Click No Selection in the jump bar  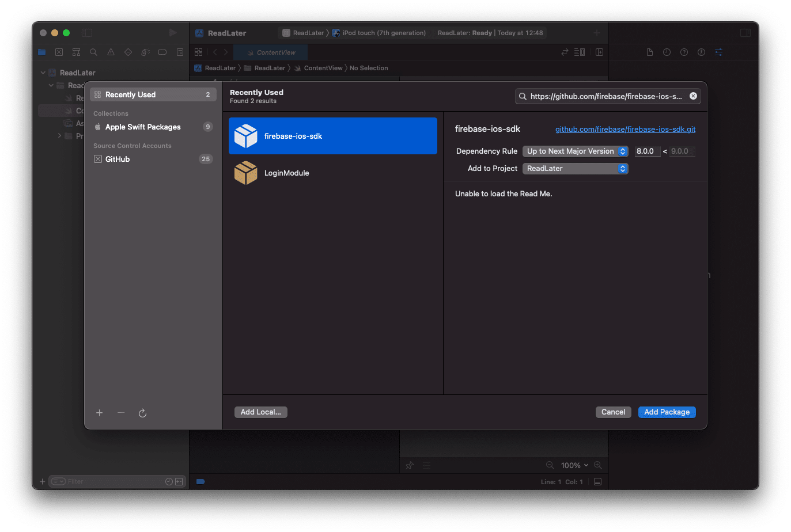[x=369, y=68]
